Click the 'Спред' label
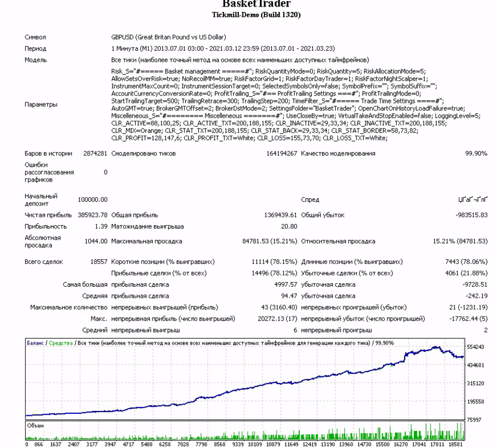This screenshot has height=448, width=497. click(x=310, y=200)
